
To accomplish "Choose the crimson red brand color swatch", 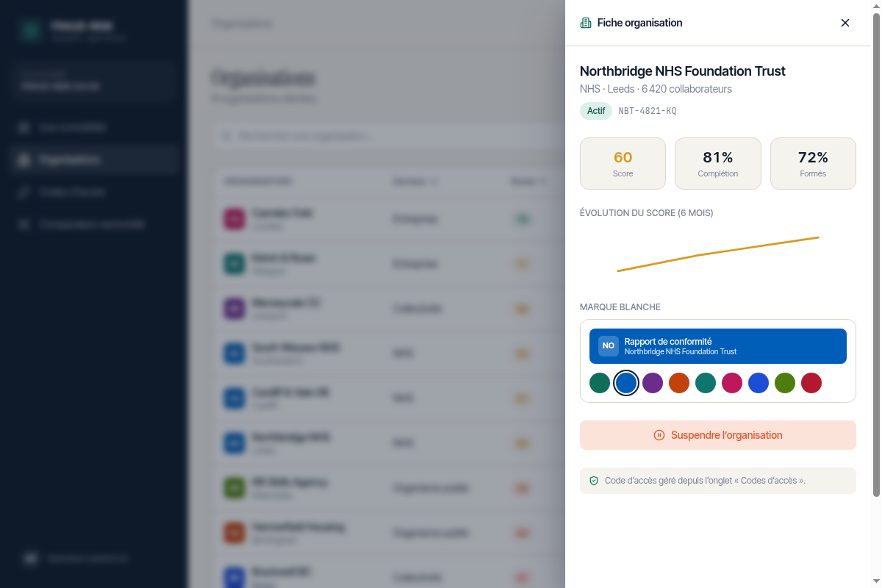I will click(811, 383).
